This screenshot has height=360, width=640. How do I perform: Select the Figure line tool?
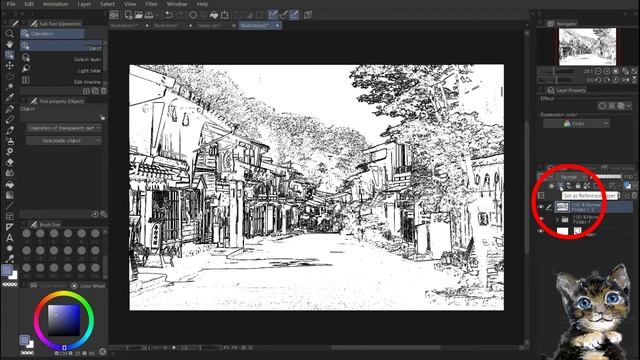tap(9, 206)
